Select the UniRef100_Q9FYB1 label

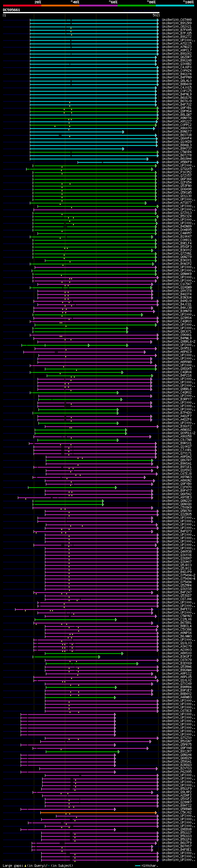coord(177,108)
